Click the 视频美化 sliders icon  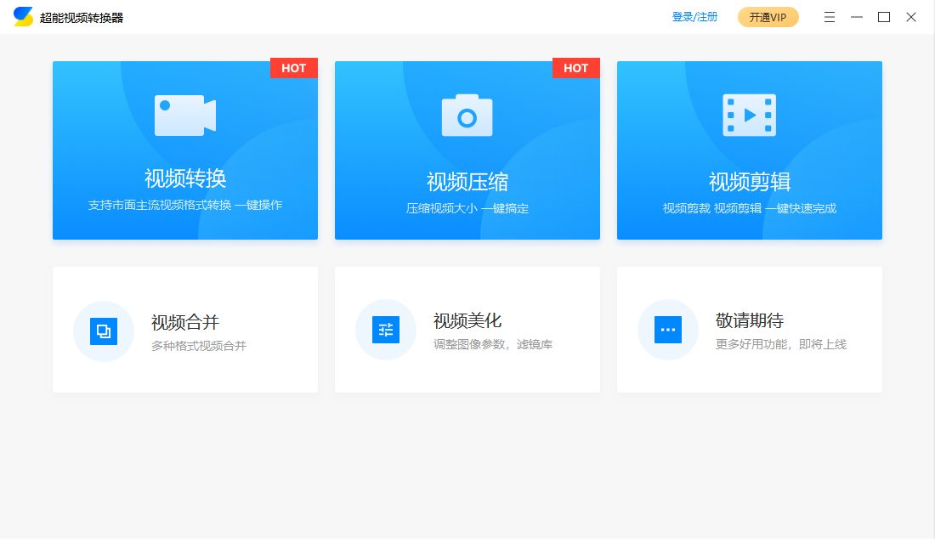coord(386,331)
